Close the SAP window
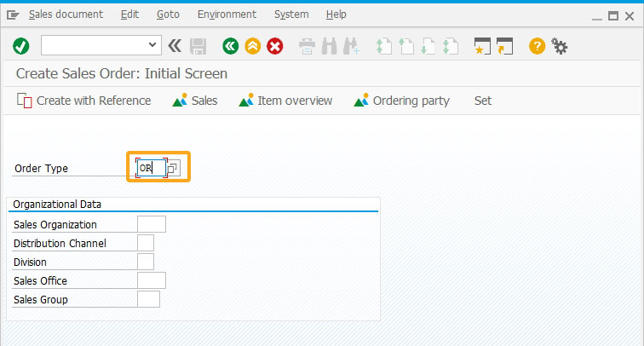 pyautogui.click(x=630, y=16)
